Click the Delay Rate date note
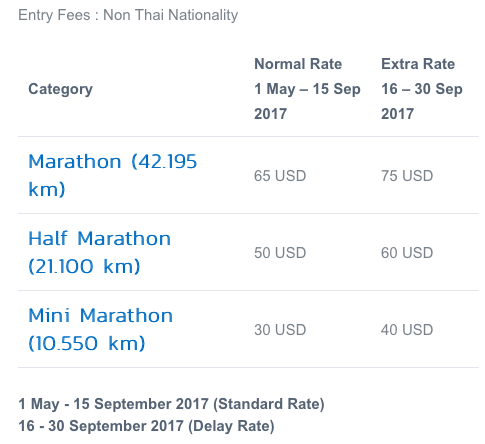This screenshot has height=444, width=485. [146, 426]
